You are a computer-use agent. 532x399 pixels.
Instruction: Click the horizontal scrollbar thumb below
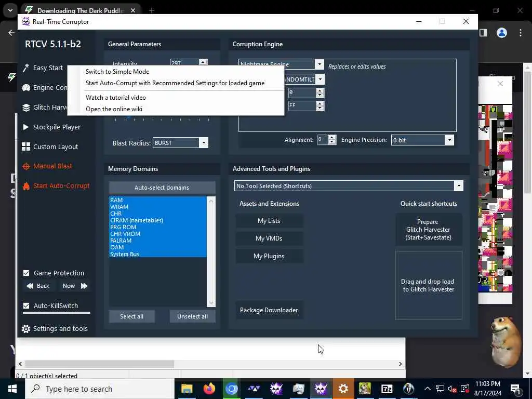[99, 364]
